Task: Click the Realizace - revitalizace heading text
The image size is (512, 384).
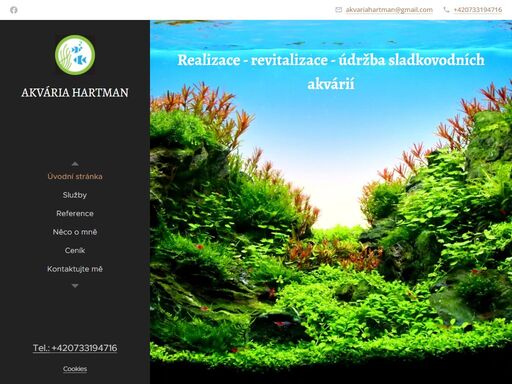Action: tap(331, 72)
